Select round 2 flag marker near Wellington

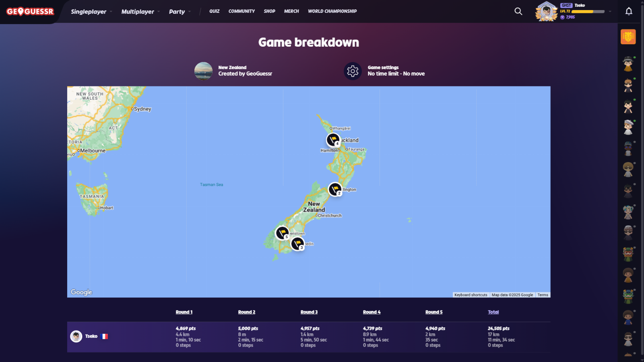tap(335, 189)
